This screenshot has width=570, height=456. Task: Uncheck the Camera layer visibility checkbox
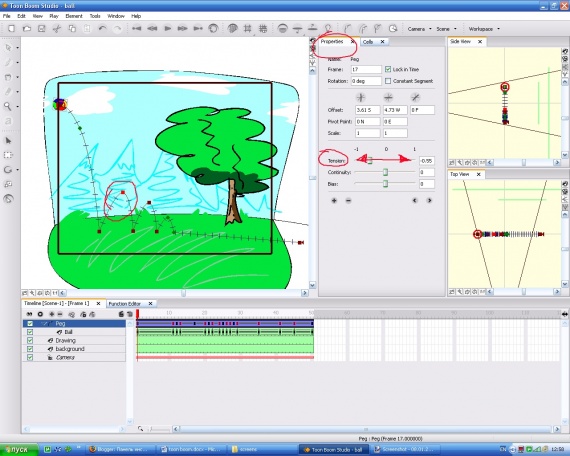coord(30,357)
